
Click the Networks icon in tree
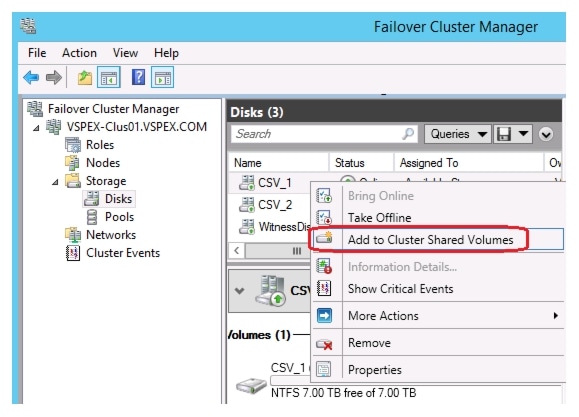point(73,235)
